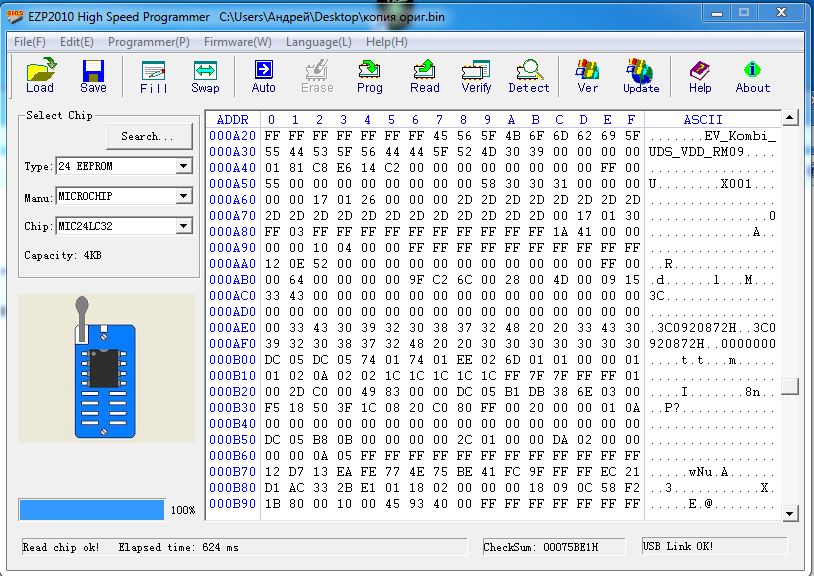Click the Load file icon

[x=40, y=75]
